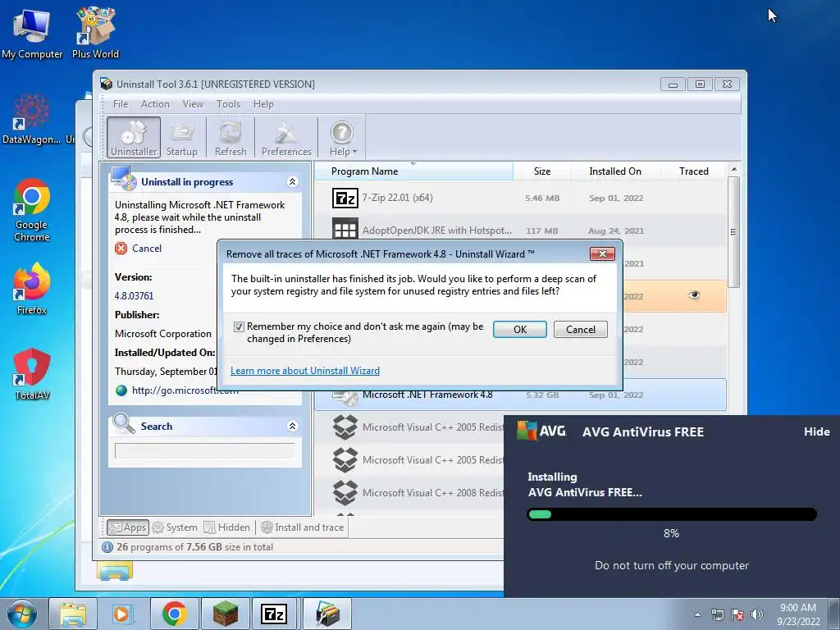840x630 pixels.
Task: Sort by Traced column header
Action: click(x=694, y=171)
